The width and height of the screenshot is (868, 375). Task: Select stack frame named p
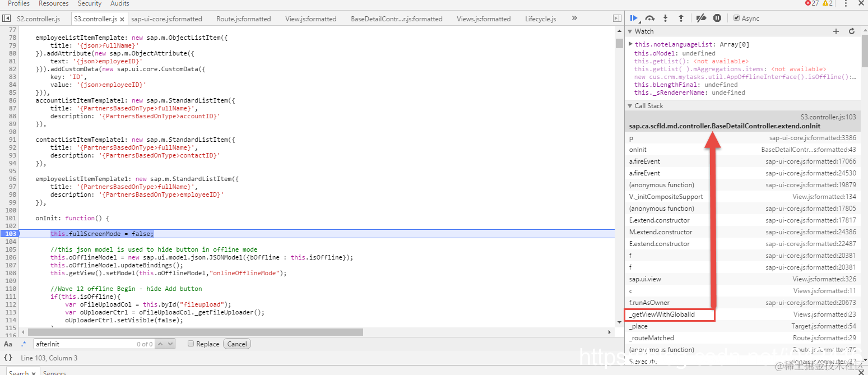tap(742, 138)
